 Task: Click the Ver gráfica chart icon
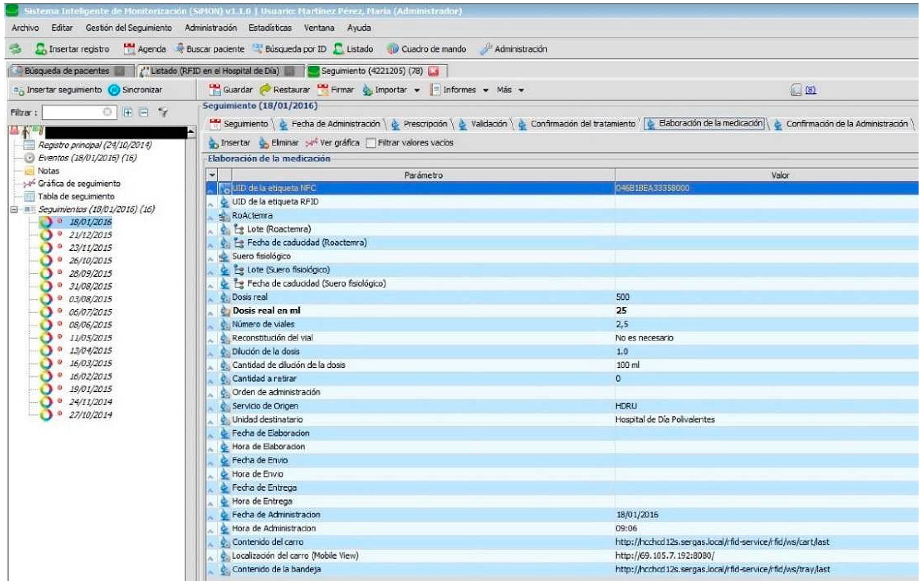click(x=311, y=143)
